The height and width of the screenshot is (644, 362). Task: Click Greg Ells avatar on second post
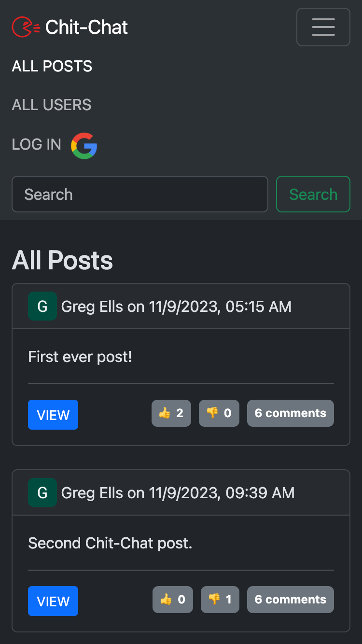click(42, 492)
